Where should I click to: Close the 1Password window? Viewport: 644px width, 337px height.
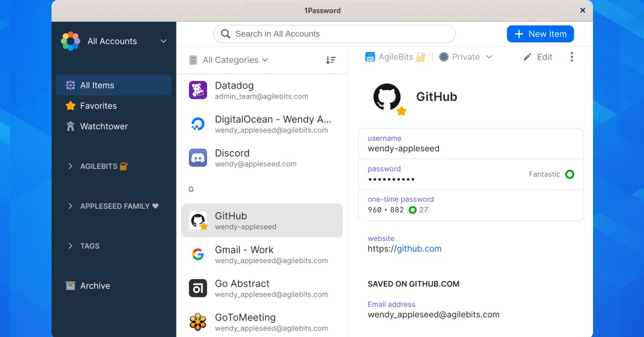click(x=583, y=10)
